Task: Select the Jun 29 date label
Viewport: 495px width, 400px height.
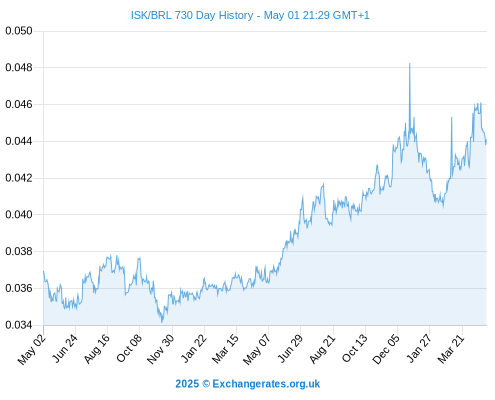Action: click(x=290, y=348)
